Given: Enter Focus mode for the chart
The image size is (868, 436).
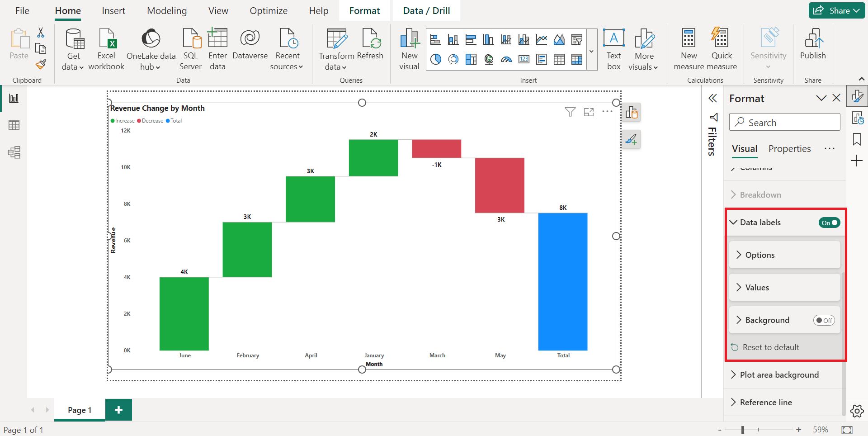Looking at the screenshot, I should pos(589,112).
